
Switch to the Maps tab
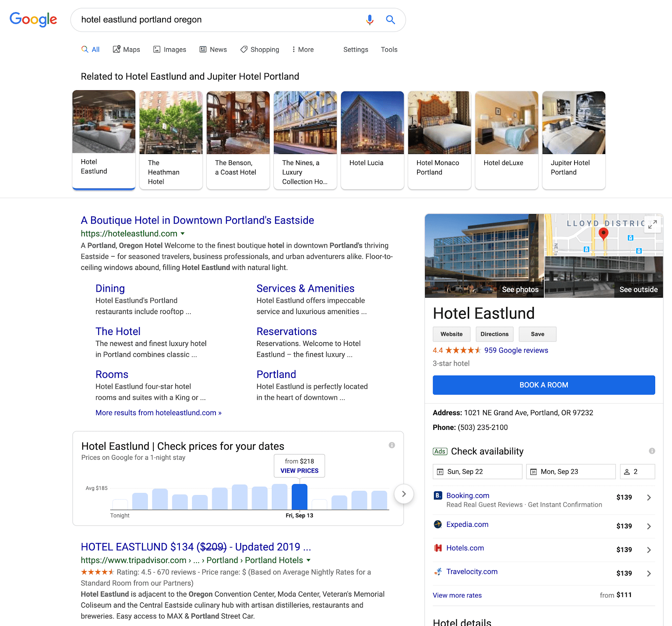[126, 50]
